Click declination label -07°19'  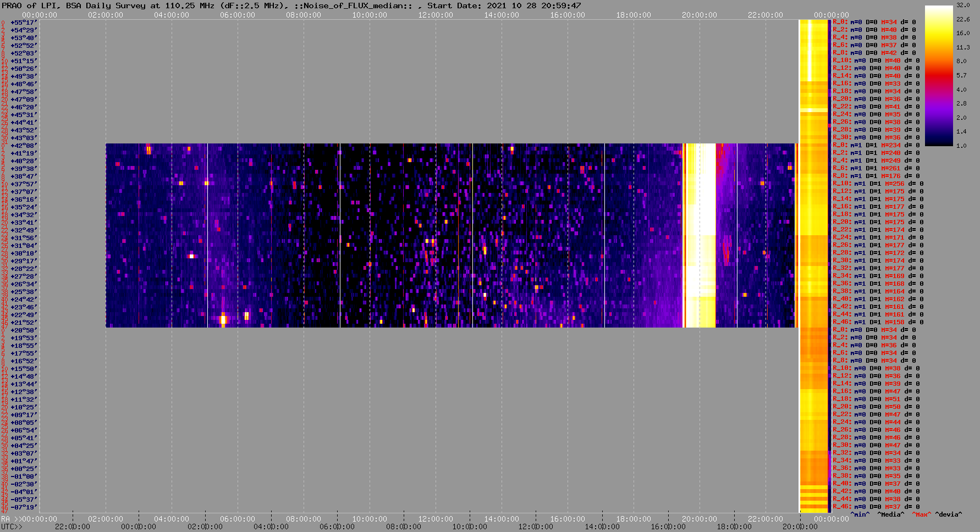pos(24,507)
